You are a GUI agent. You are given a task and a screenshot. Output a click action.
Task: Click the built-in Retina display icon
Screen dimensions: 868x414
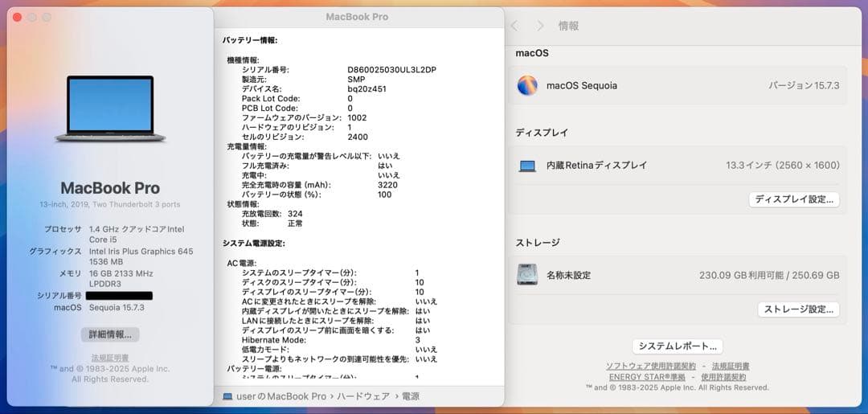click(527, 166)
